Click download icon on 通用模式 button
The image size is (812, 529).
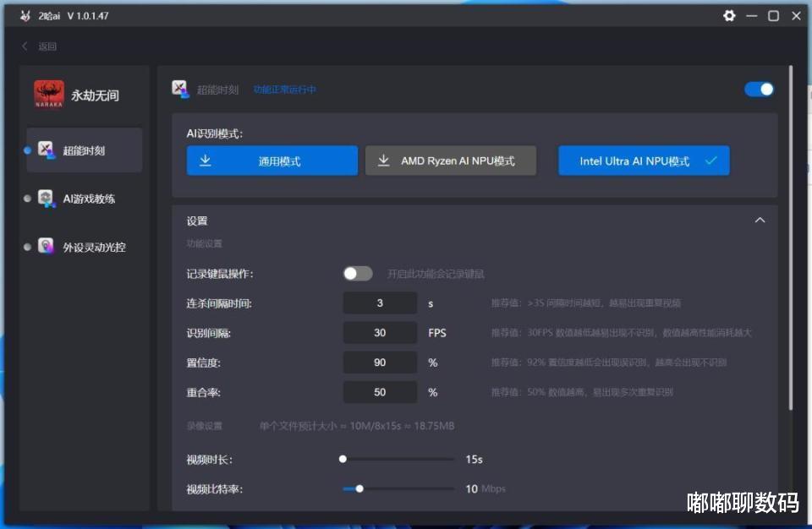(x=205, y=160)
